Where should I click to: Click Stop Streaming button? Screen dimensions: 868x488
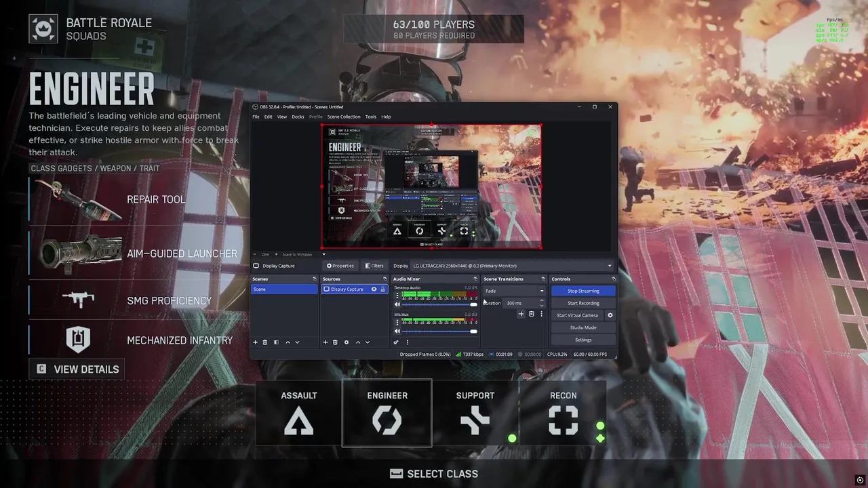tap(583, 291)
